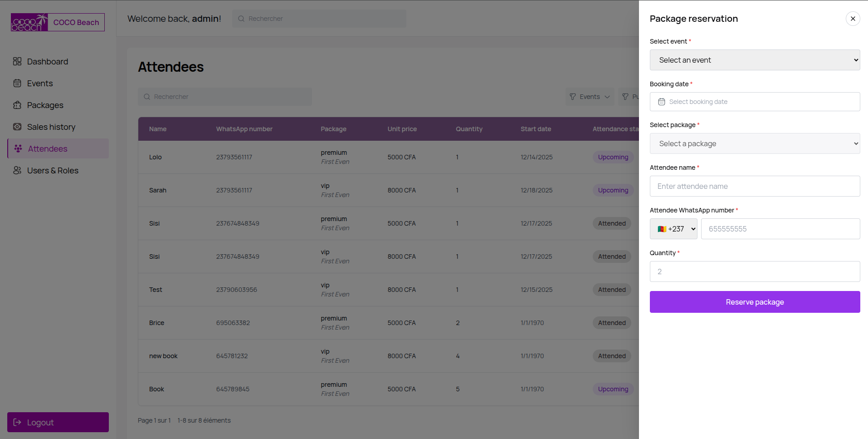Open the Select an event dropdown
868x439 pixels.
click(x=755, y=60)
